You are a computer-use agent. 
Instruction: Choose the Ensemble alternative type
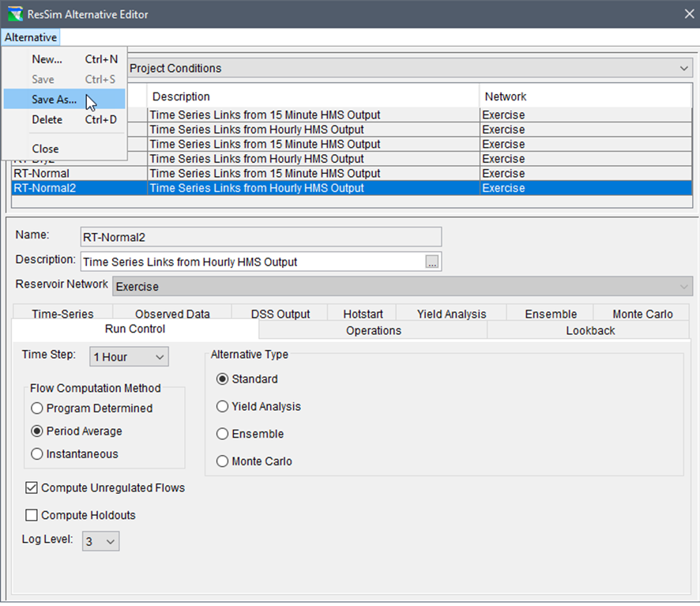(x=222, y=434)
